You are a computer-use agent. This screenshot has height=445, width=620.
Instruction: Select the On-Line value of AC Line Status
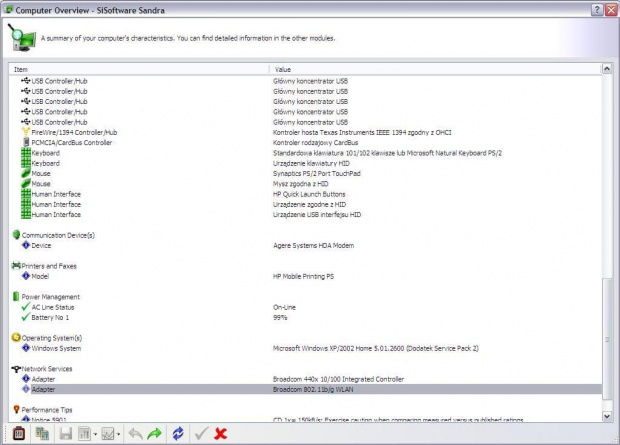pos(284,307)
